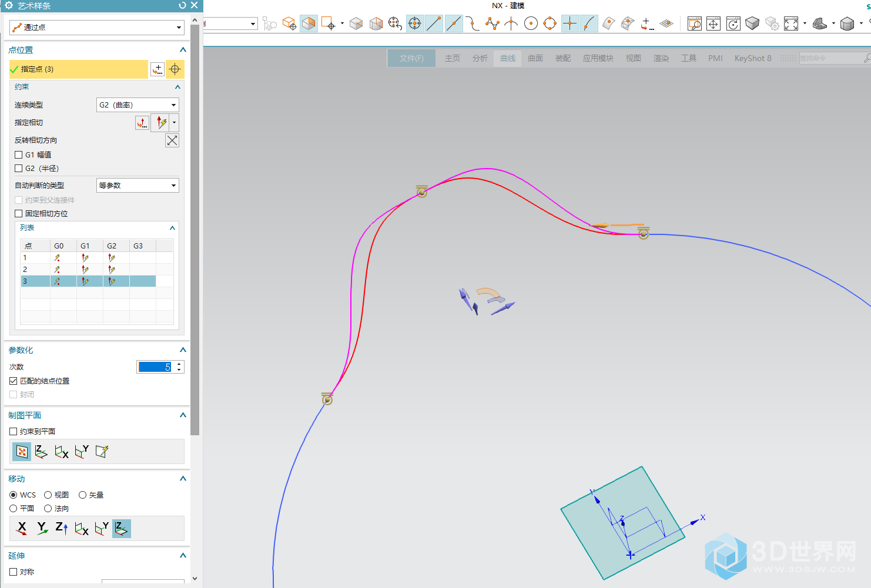Click the Zoom view toolbar icon
The image size is (871, 588).
pyautogui.click(x=695, y=23)
